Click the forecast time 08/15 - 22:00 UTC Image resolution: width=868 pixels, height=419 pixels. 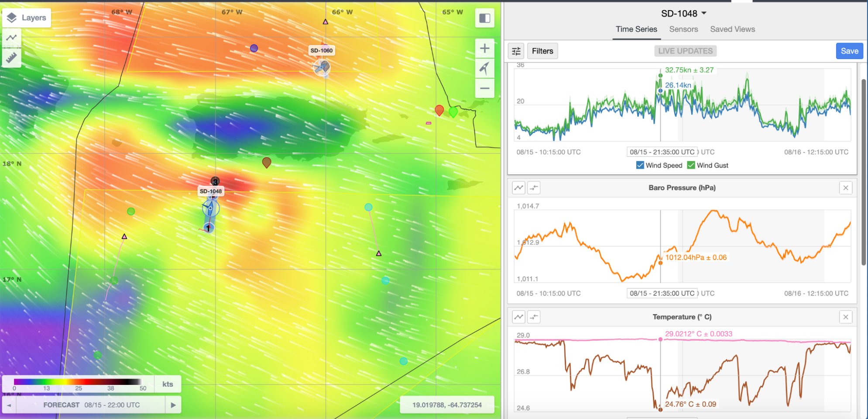point(112,405)
